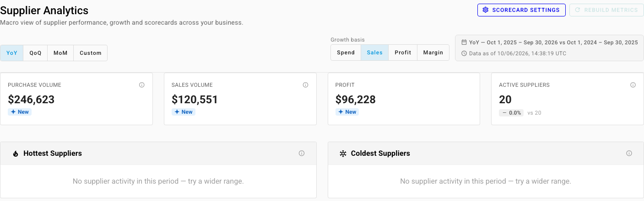Screen dimensions: 644x201
Task: Click the no-activity message under Coldest Suppliers
Action: click(x=486, y=181)
